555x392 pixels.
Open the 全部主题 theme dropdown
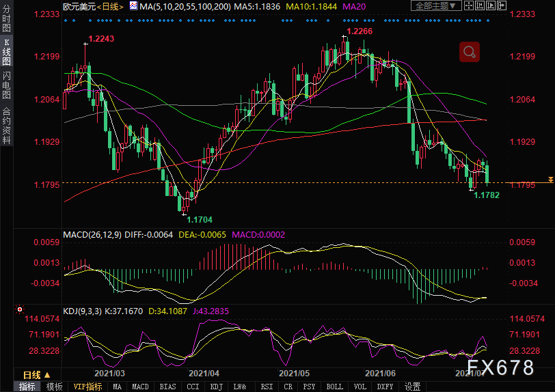[435, 5]
